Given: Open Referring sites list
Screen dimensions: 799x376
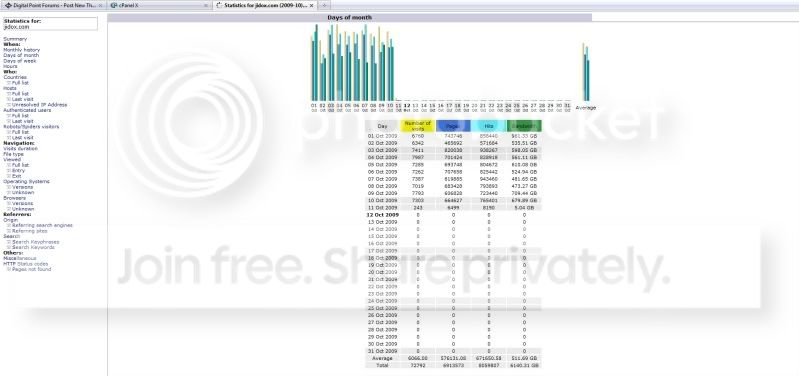Looking at the screenshot, I should pos(30,231).
